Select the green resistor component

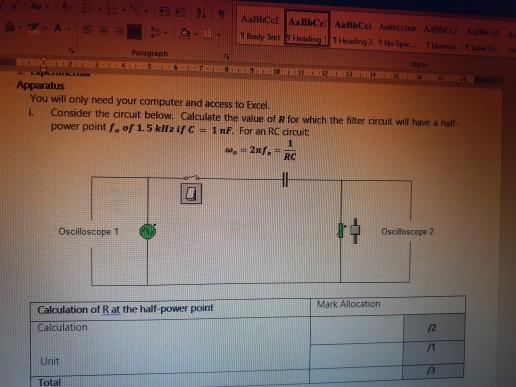point(341,231)
